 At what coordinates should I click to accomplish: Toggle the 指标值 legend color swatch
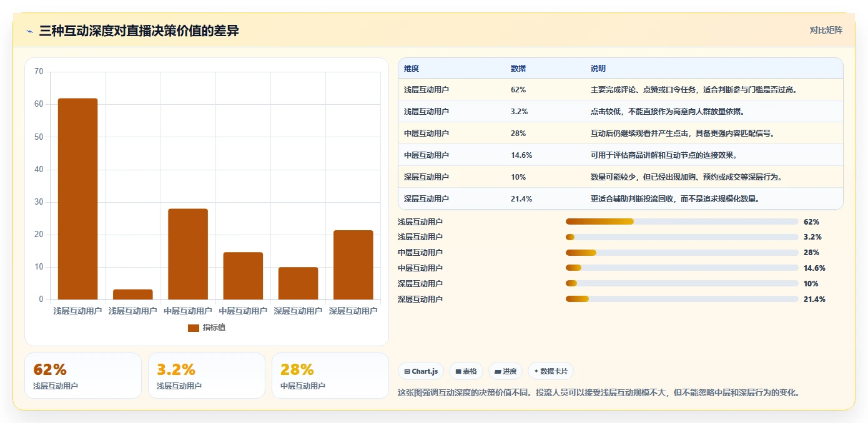pyautogui.click(x=194, y=328)
